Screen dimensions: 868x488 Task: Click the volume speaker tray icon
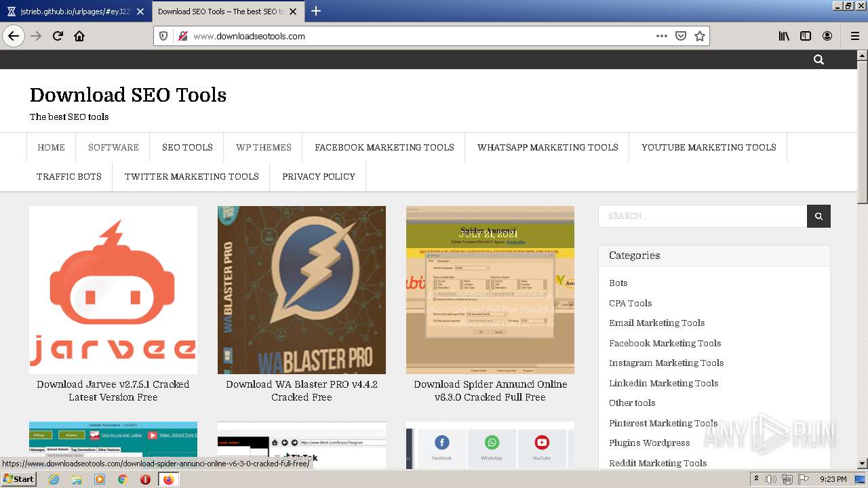(x=771, y=479)
